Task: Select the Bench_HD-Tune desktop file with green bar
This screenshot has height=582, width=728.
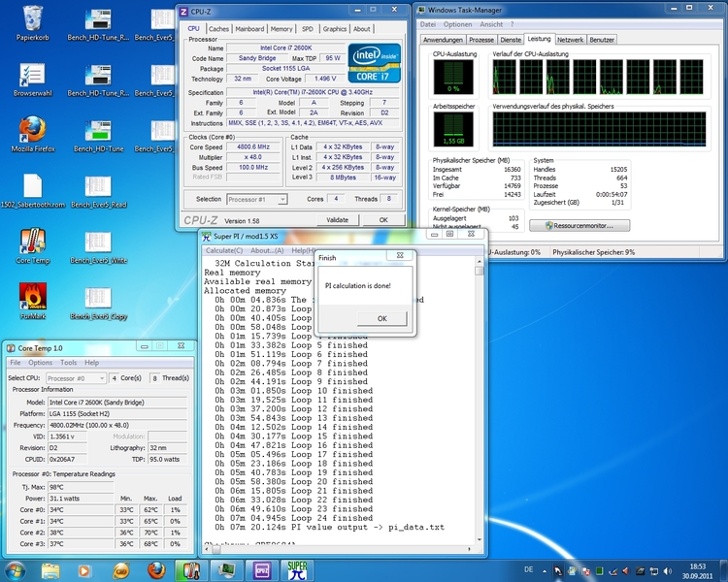Action: point(98,135)
